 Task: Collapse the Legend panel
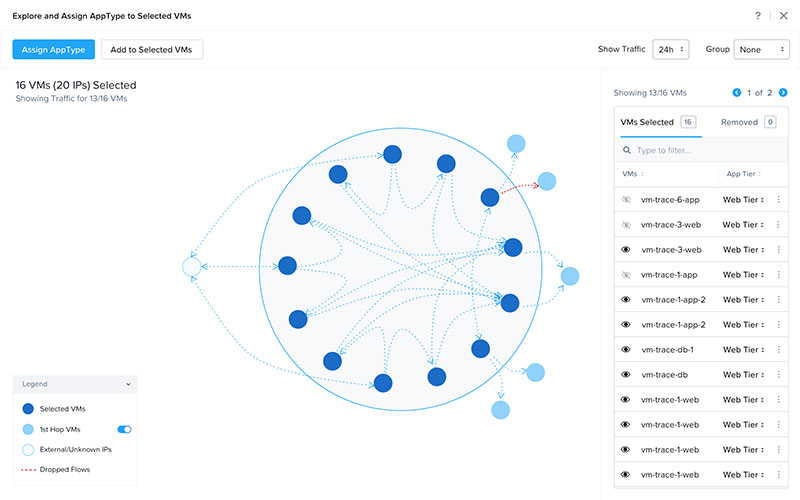coord(128,383)
